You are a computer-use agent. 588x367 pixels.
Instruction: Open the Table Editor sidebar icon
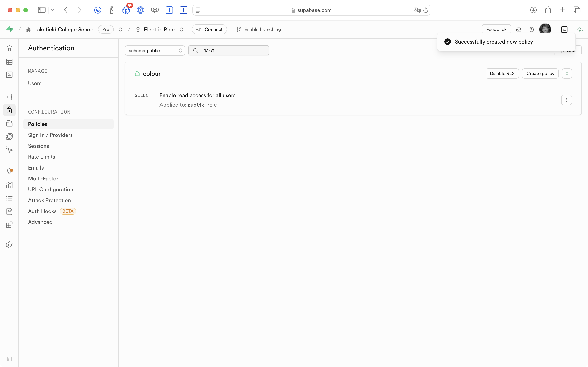point(9,62)
